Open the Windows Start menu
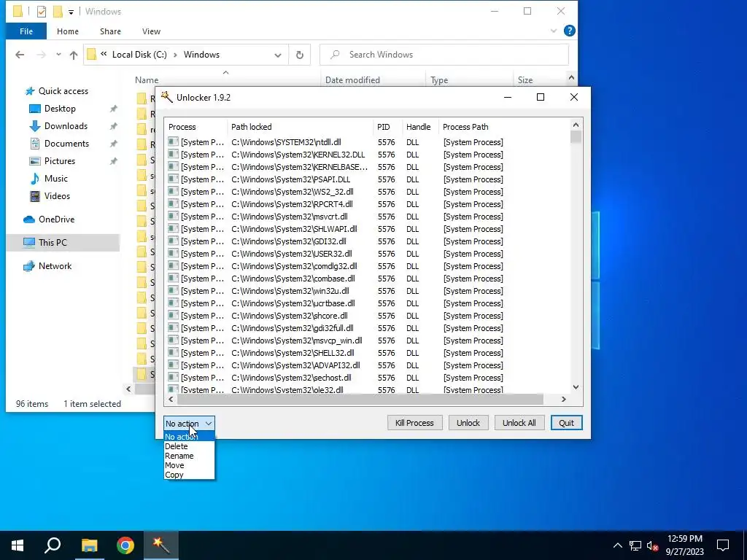This screenshot has height=560, width=747. (x=18, y=545)
